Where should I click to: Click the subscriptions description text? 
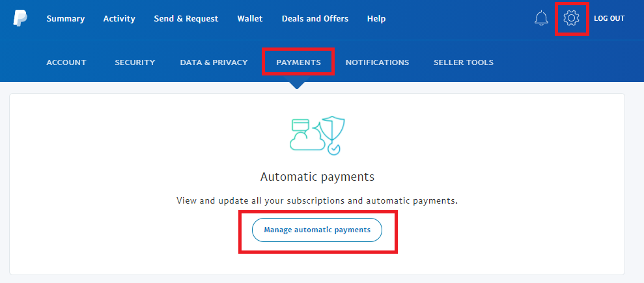click(317, 201)
